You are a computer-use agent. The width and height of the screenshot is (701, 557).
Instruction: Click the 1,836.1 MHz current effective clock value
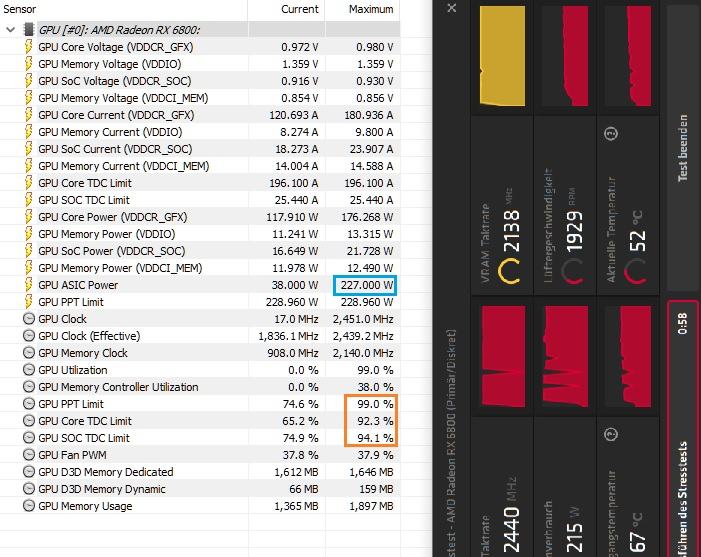(288, 336)
